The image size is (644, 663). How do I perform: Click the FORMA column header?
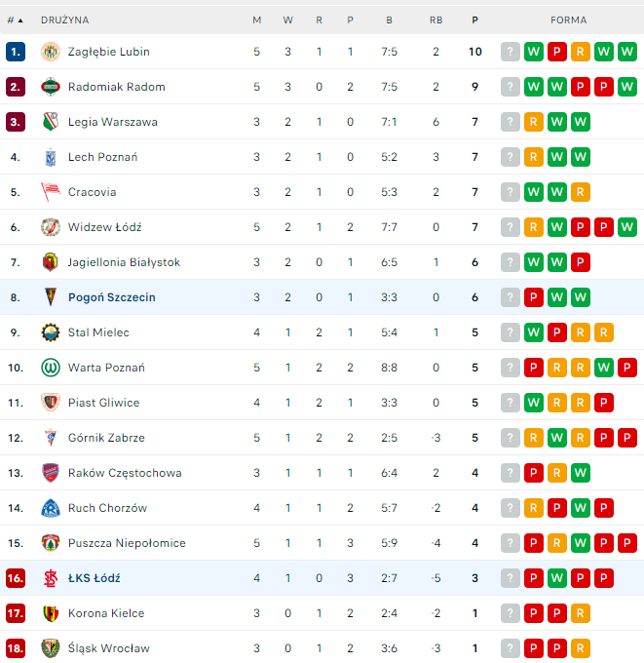click(568, 19)
